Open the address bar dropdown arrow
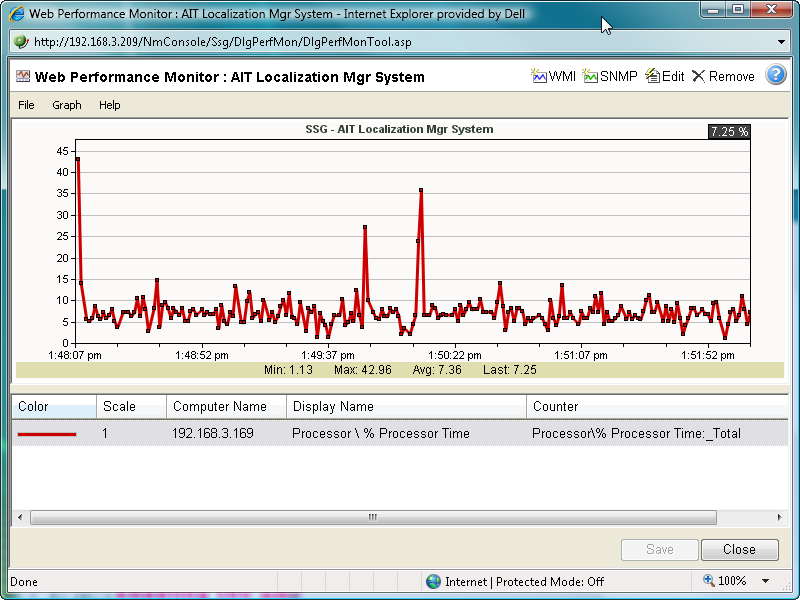This screenshot has height=600, width=800. coord(782,44)
